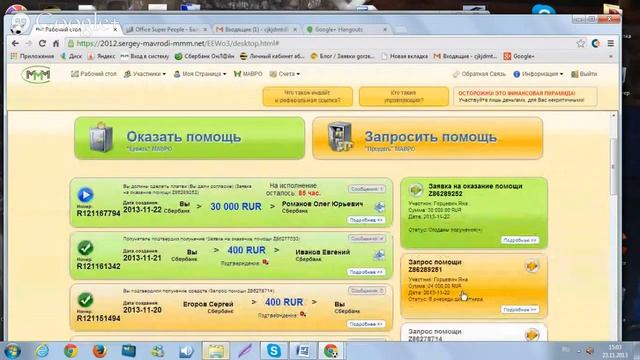Screen dimensions: 640x360
Task: Expand the Участники dropdown menu
Action: (x=145, y=74)
